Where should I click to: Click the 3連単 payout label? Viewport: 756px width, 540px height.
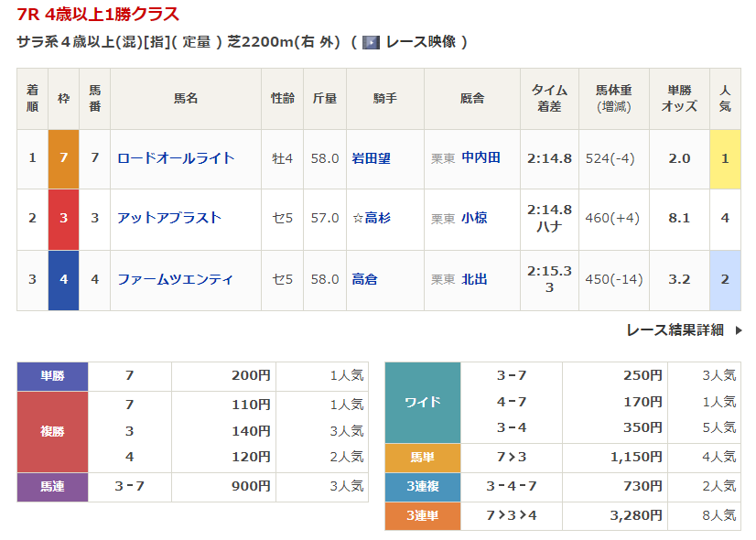[422, 516]
